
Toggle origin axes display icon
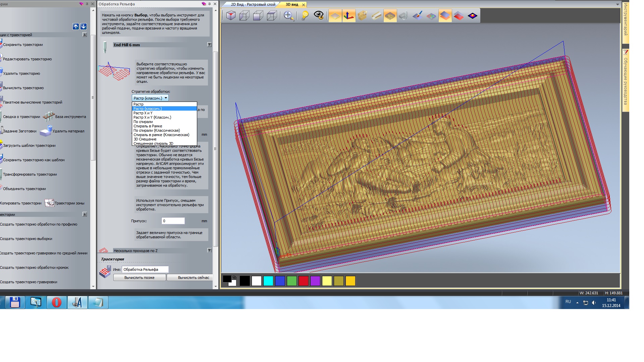click(x=349, y=16)
